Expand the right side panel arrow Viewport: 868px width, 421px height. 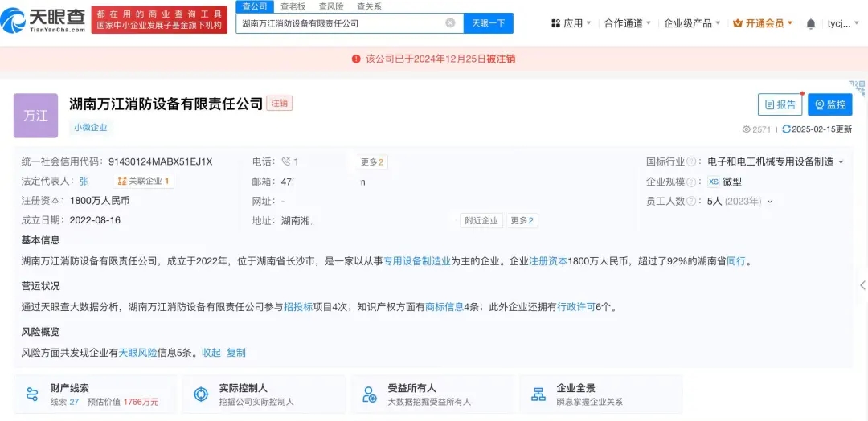click(862, 285)
